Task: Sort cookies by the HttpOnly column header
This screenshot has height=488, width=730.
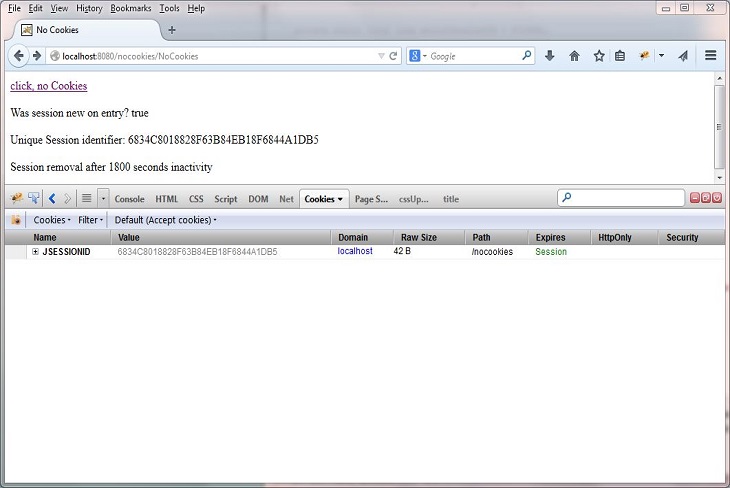Action: (x=624, y=237)
